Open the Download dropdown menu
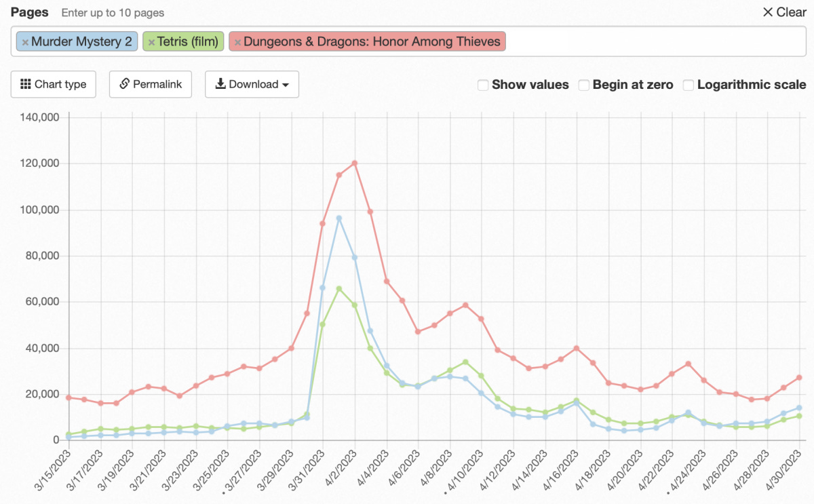The width and height of the screenshot is (814, 504). pos(252,84)
